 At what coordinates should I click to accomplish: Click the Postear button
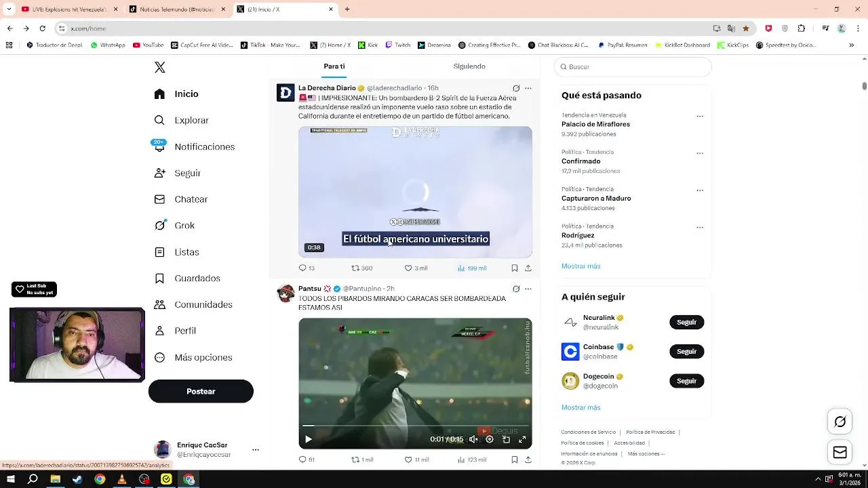point(201,391)
